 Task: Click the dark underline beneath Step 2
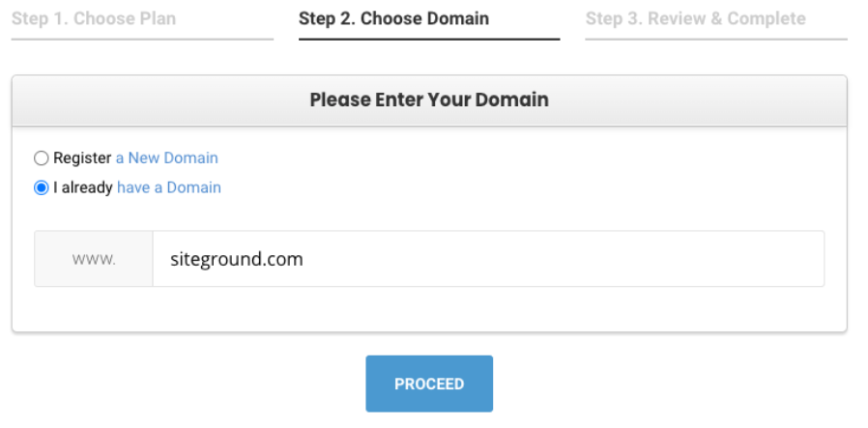tap(429, 40)
